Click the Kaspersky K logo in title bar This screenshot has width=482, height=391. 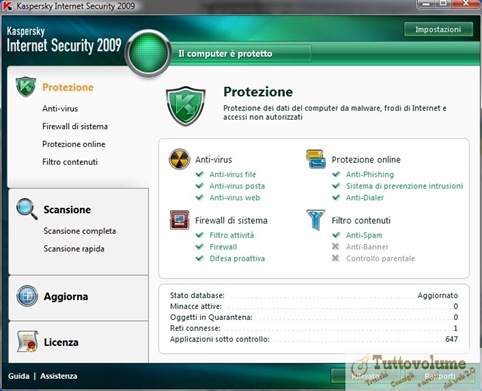(7, 6)
